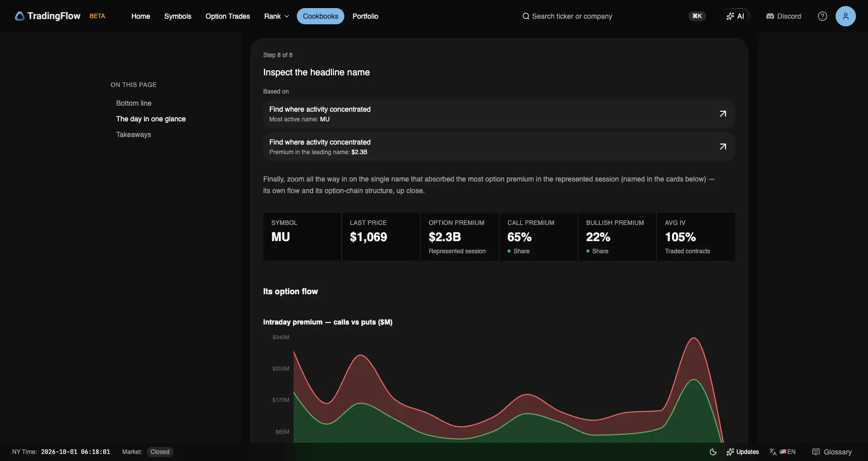Open the user profile avatar
The image size is (868, 461).
845,16
